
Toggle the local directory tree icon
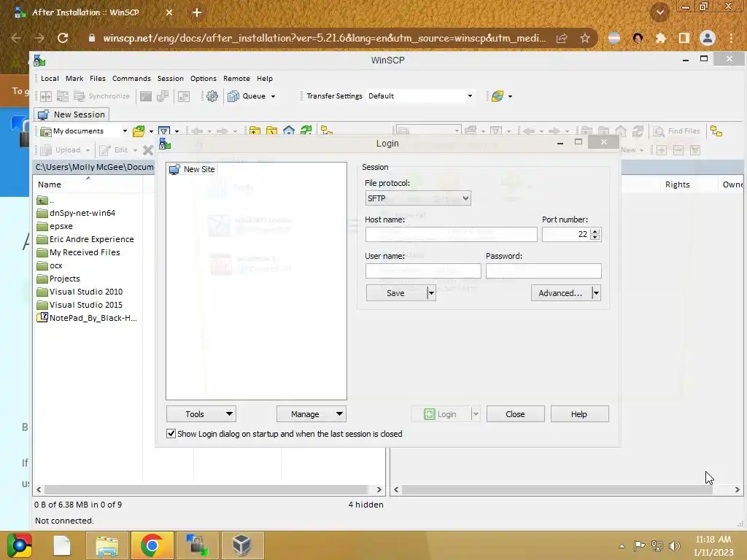326,131
